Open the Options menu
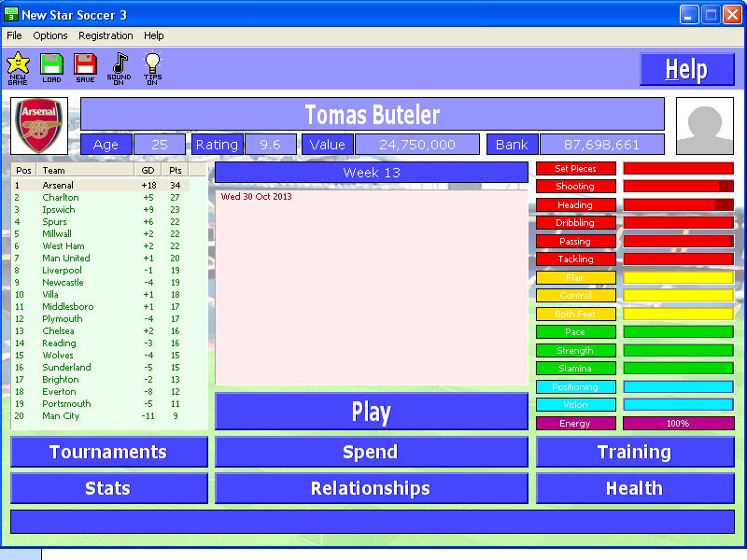Image resolution: width=747 pixels, height=560 pixels. tap(50, 35)
